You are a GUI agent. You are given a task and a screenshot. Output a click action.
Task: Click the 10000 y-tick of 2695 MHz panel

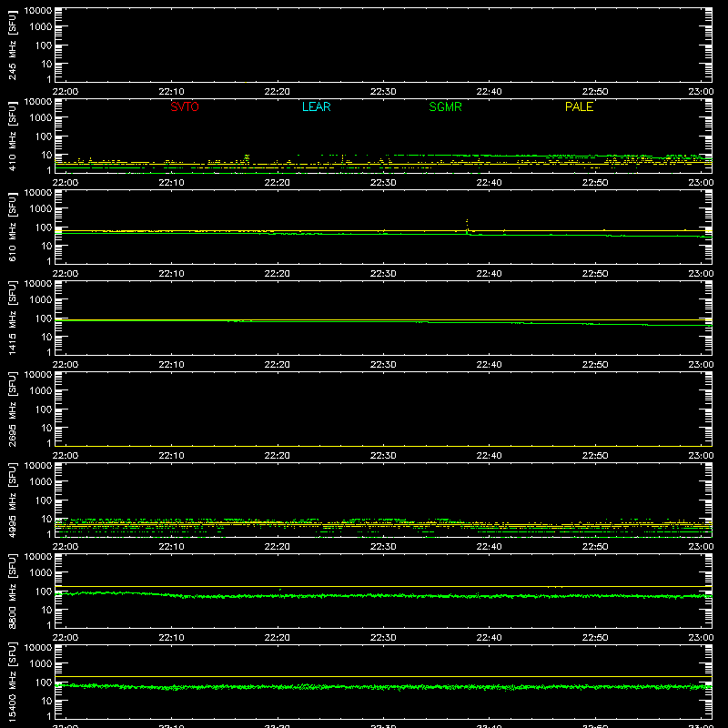pos(38,375)
